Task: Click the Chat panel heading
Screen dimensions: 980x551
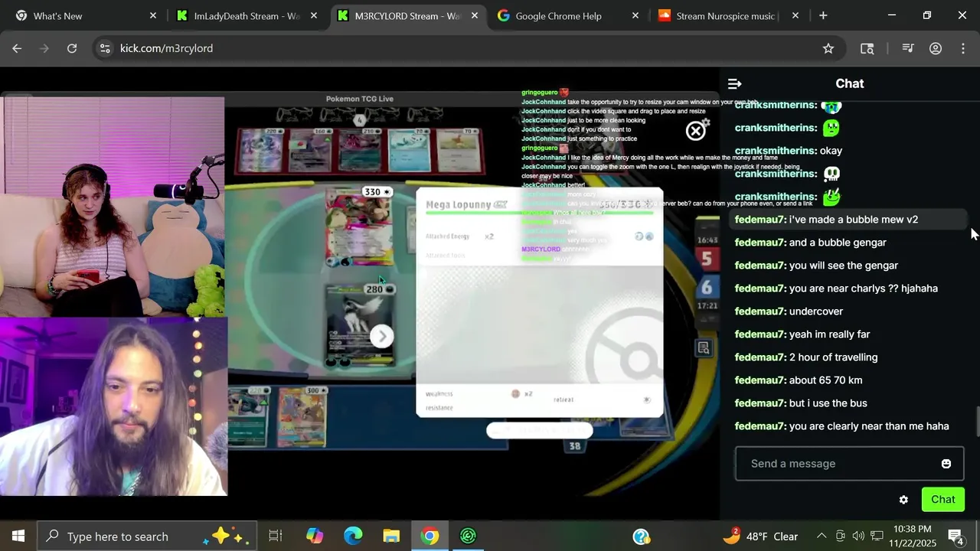Action: point(849,83)
